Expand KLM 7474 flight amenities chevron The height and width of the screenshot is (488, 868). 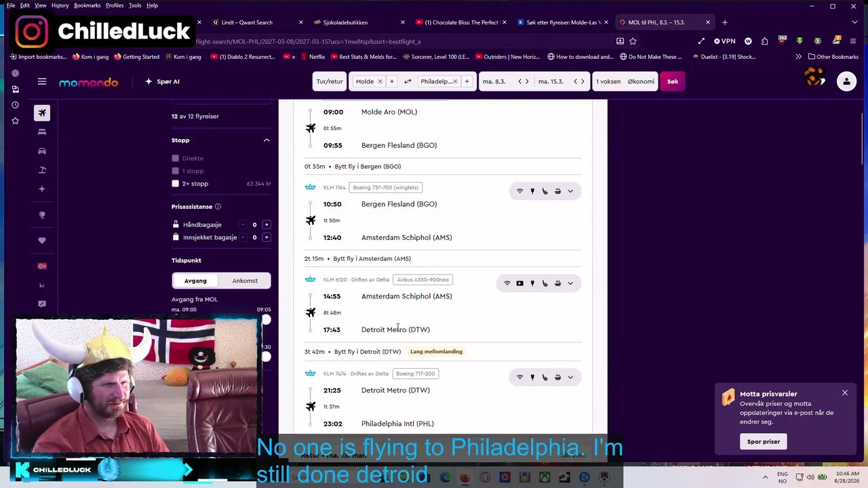click(570, 378)
